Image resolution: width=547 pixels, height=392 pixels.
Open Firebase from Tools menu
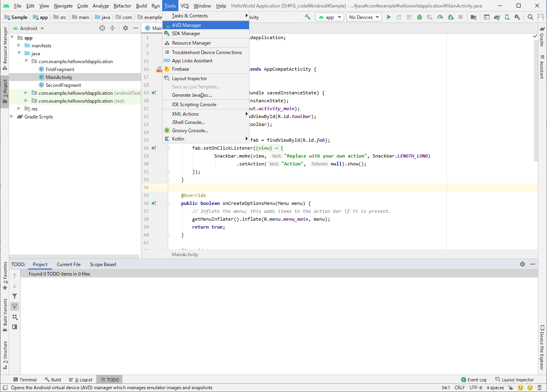click(x=206, y=69)
